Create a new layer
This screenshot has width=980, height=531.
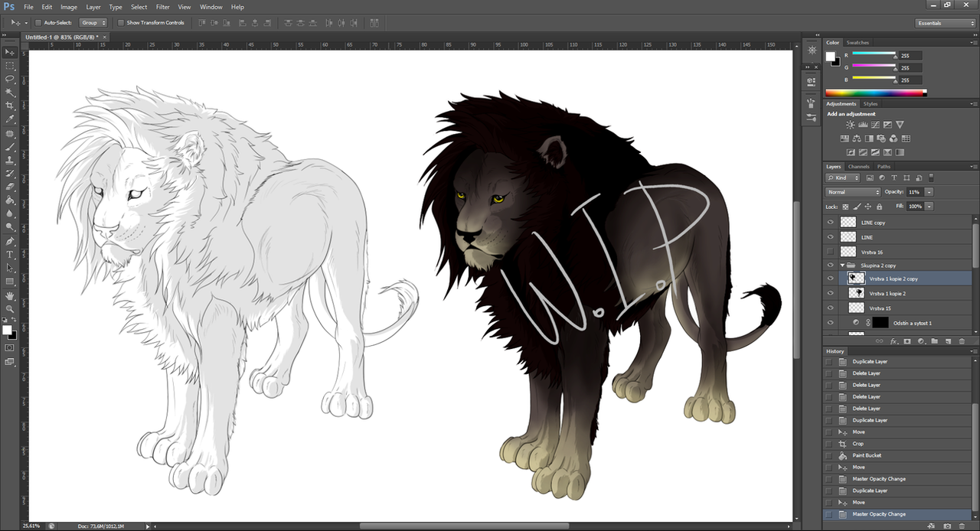[948, 340]
